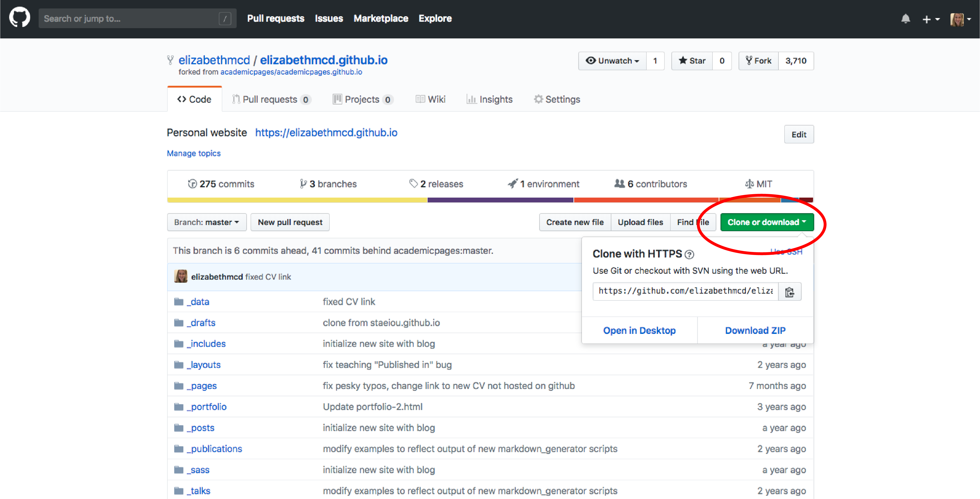View the 2 releases

(436, 184)
